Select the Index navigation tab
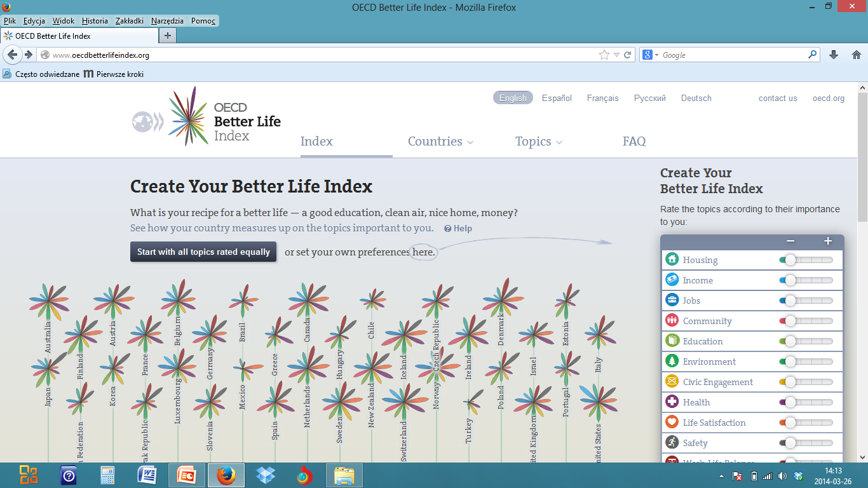The height and width of the screenshot is (488, 868). click(x=316, y=141)
